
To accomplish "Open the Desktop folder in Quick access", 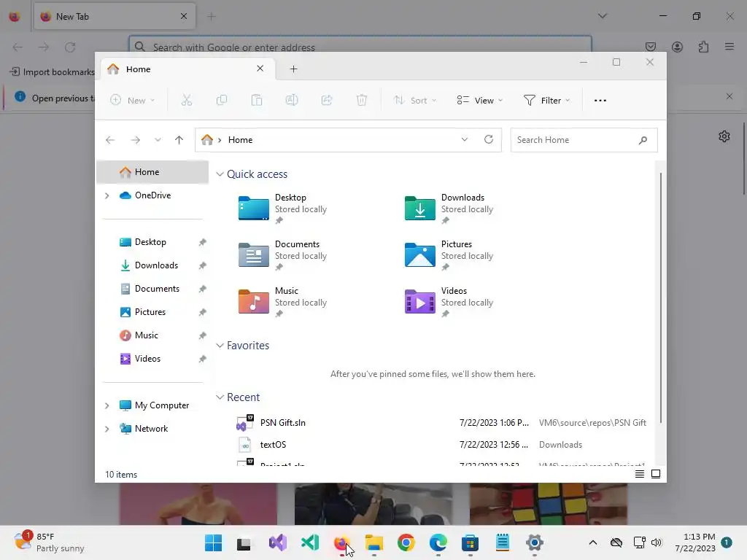I will coord(284,209).
